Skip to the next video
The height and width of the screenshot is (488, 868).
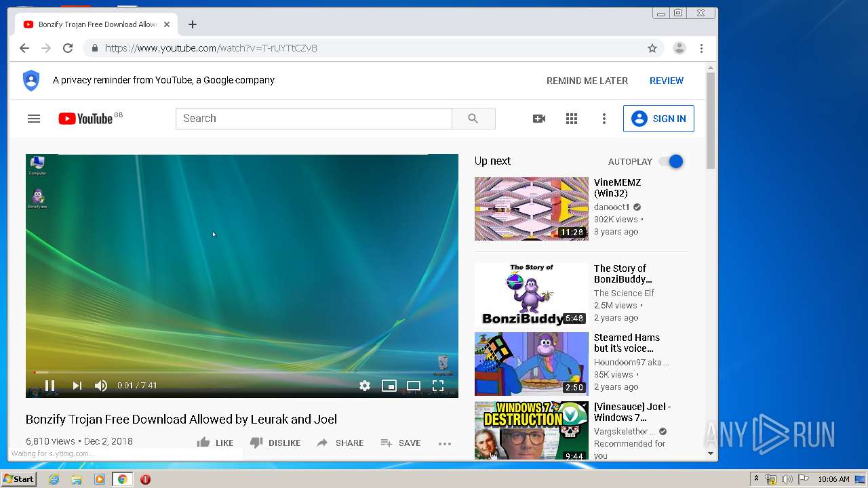[x=77, y=386]
